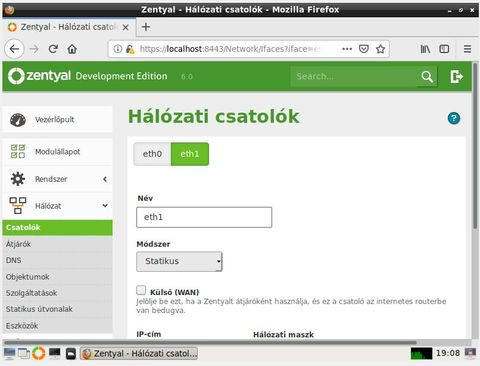Open terminal monitor icon in taskbar
The width and height of the screenshot is (480, 366).
pyautogui.click(x=55, y=353)
